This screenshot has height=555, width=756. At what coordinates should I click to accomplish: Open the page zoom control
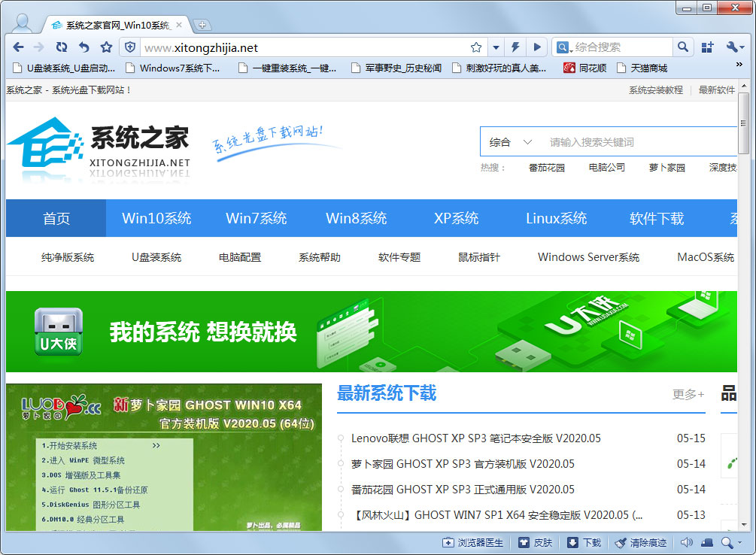727,541
